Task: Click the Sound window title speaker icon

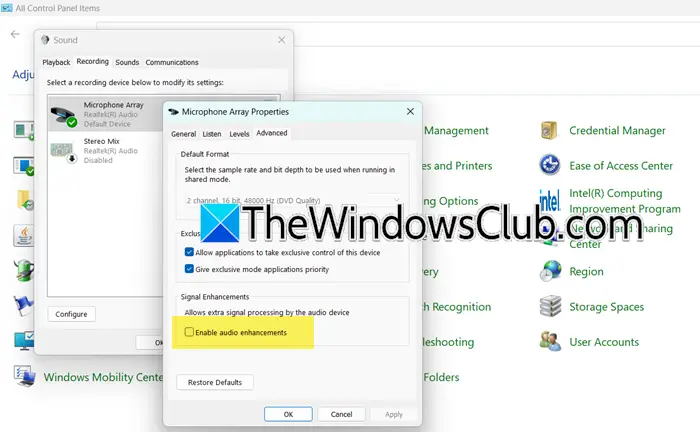Action: (45, 40)
